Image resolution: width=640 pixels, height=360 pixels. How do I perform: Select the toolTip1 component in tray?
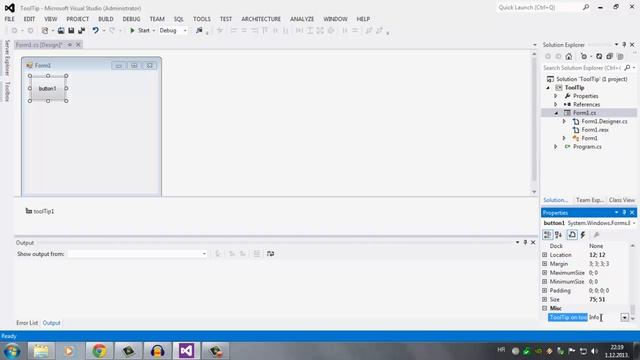tap(40, 211)
